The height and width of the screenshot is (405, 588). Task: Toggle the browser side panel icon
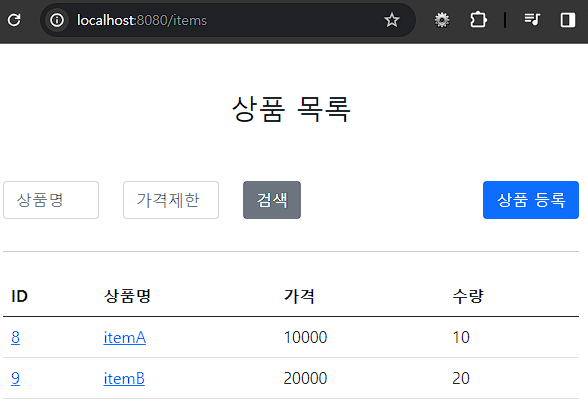pyautogui.click(x=568, y=20)
